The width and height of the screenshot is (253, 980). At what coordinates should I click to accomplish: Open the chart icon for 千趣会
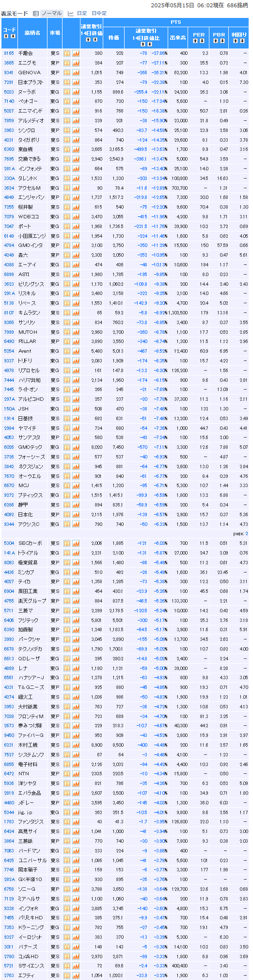pyautogui.click(x=76, y=53)
